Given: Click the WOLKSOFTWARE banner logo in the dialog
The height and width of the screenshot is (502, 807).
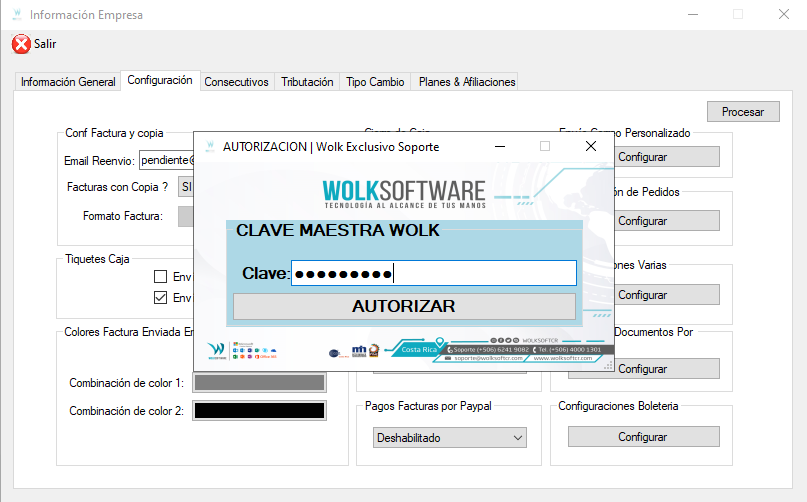Looking at the screenshot, I should 404,194.
